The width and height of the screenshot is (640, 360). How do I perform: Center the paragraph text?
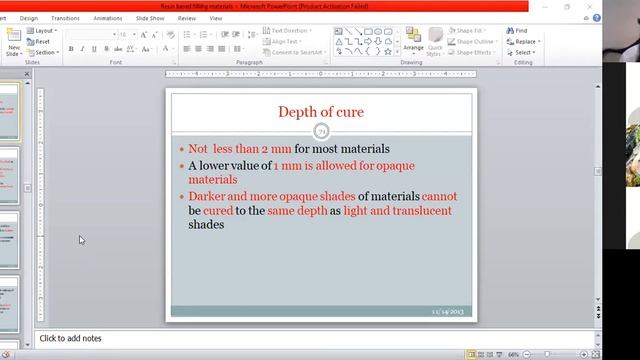pyautogui.click(x=198, y=49)
